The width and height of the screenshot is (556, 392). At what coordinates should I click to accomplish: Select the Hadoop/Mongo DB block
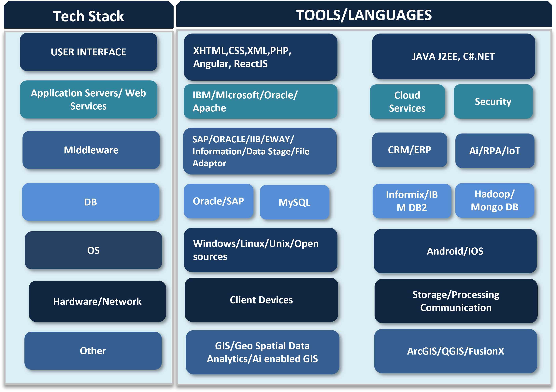(x=494, y=201)
